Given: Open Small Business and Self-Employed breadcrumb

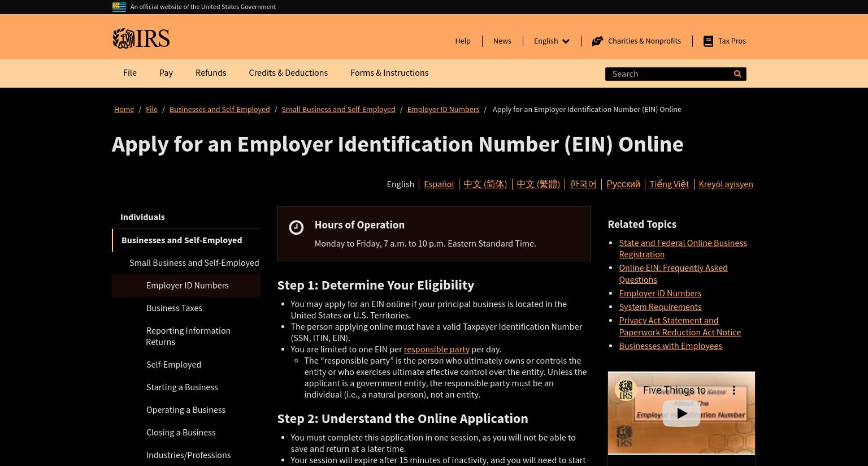Looking at the screenshot, I should point(338,109).
